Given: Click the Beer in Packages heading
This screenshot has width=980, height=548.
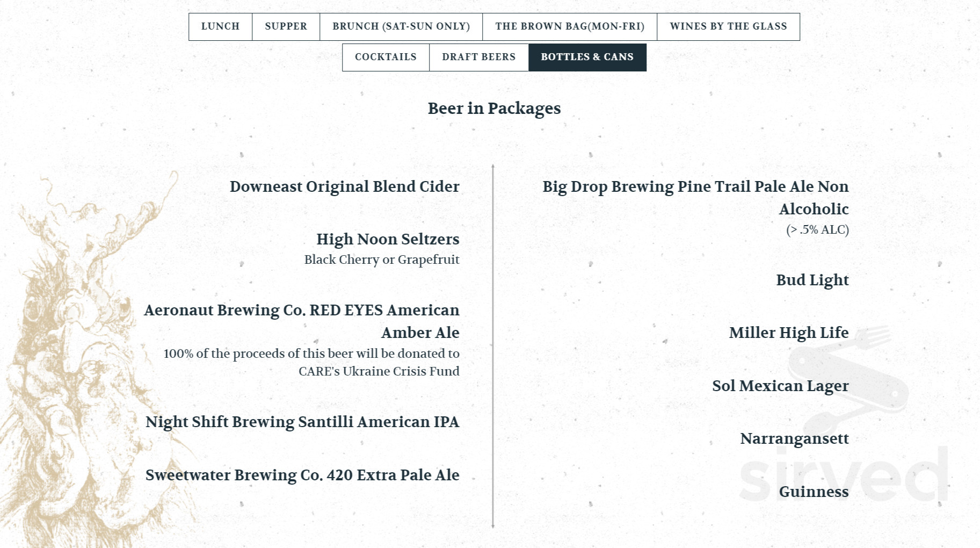Looking at the screenshot, I should tap(493, 109).
